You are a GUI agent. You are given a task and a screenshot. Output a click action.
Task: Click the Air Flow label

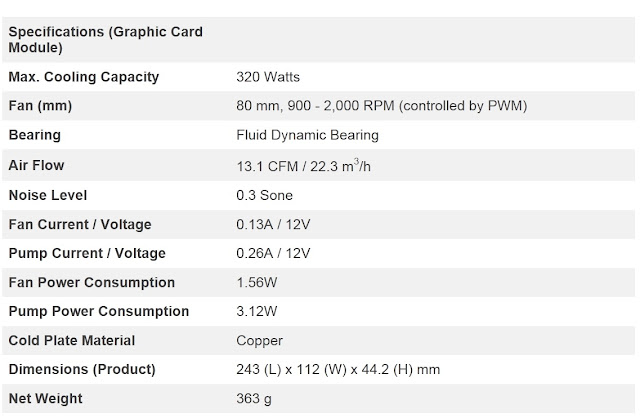tap(36, 165)
